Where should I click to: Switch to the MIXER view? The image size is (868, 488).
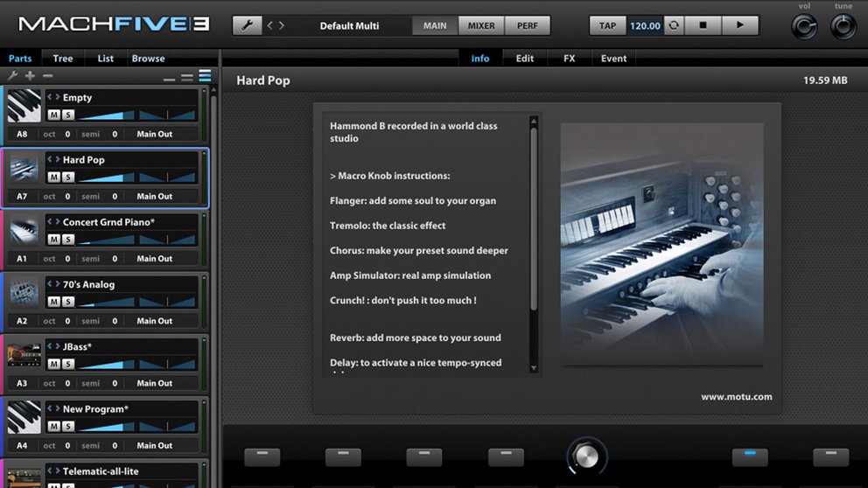coord(481,25)
